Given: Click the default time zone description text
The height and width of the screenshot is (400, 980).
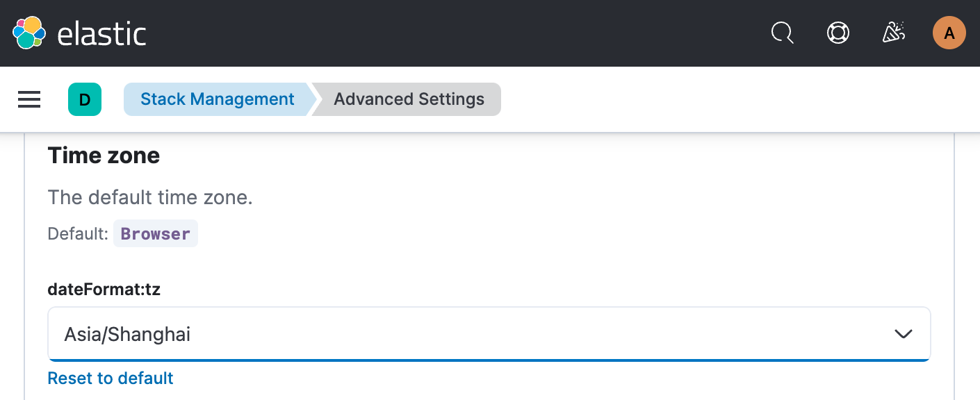Looking at the screenshot, I should pyautogui.click(x=150, y=197).
